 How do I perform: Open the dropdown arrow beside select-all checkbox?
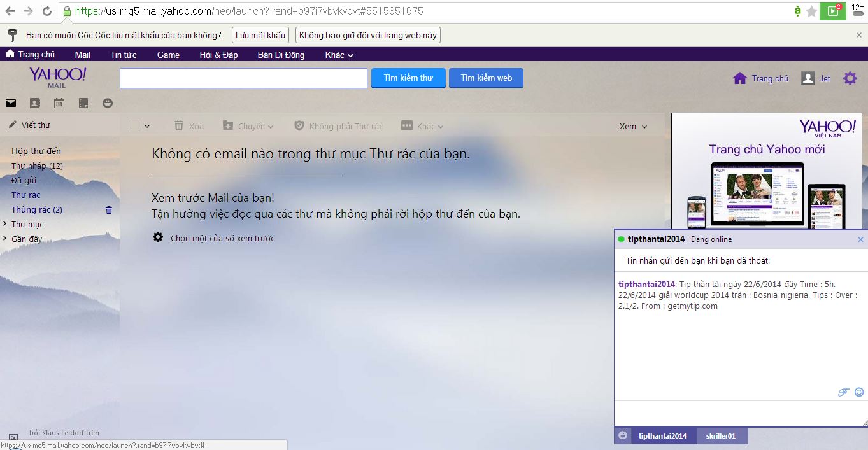[147, 126]
